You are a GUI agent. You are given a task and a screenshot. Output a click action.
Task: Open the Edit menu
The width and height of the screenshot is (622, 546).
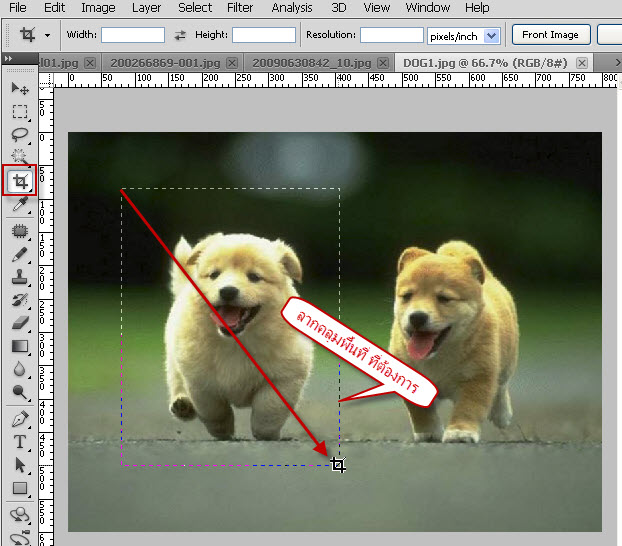(x=54, y=8)
